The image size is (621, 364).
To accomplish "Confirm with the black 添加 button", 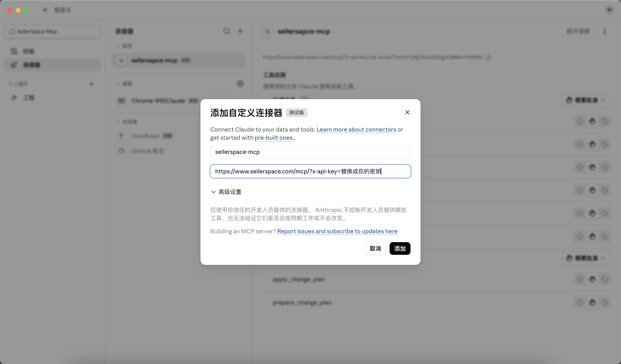I will coord(400,248).
